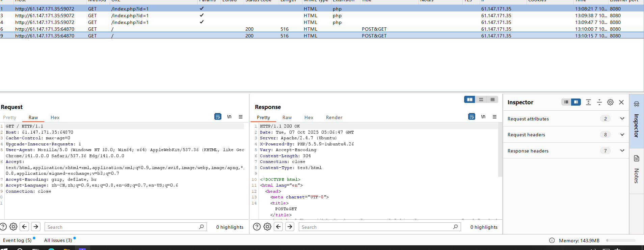Image resolution: width=644 pixels, height=250 pixels.
Task: Switch to side-by-side request/response layout
Action: [x=469, y=100]
